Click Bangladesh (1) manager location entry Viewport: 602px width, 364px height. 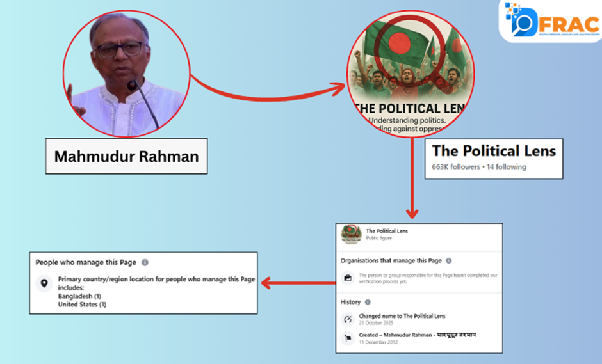pyautogui.click(x=79, y=296)
